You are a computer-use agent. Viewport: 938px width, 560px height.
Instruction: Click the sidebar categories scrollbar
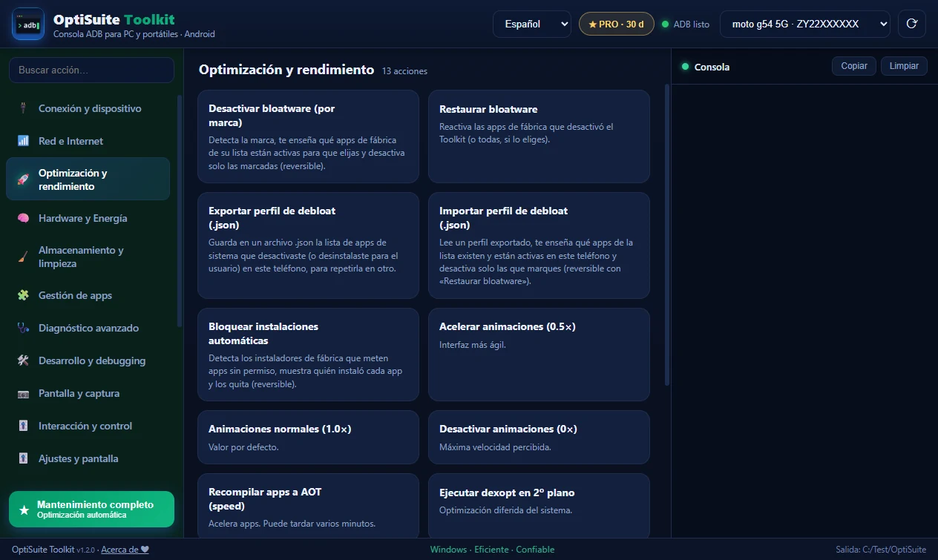coord(179,211)
